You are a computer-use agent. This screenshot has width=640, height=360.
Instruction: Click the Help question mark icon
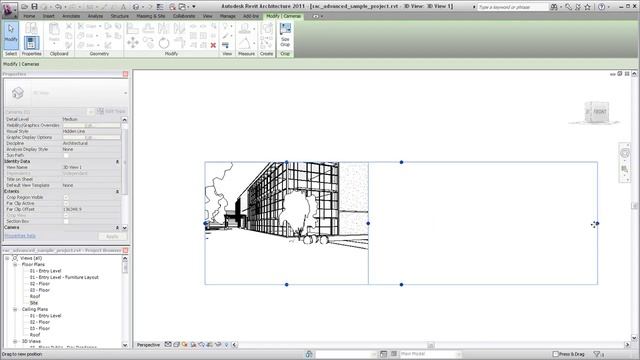click(601, 7)
